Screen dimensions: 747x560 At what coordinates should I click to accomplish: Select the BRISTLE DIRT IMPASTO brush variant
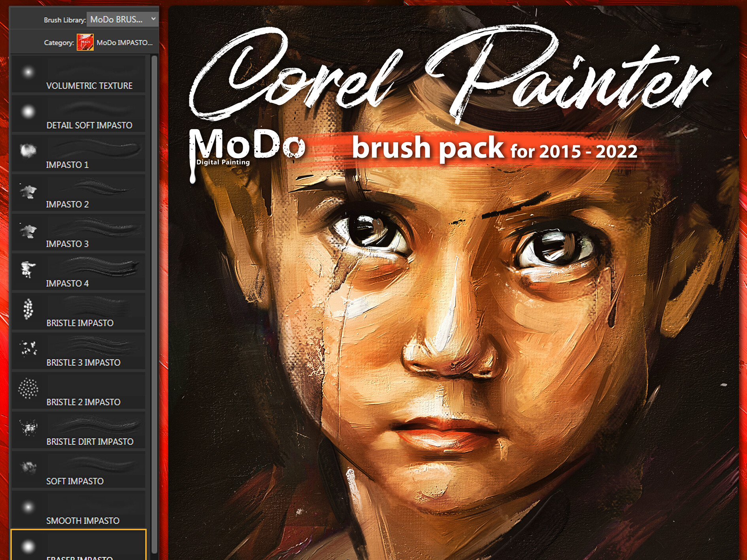click(x=78, y=430)
